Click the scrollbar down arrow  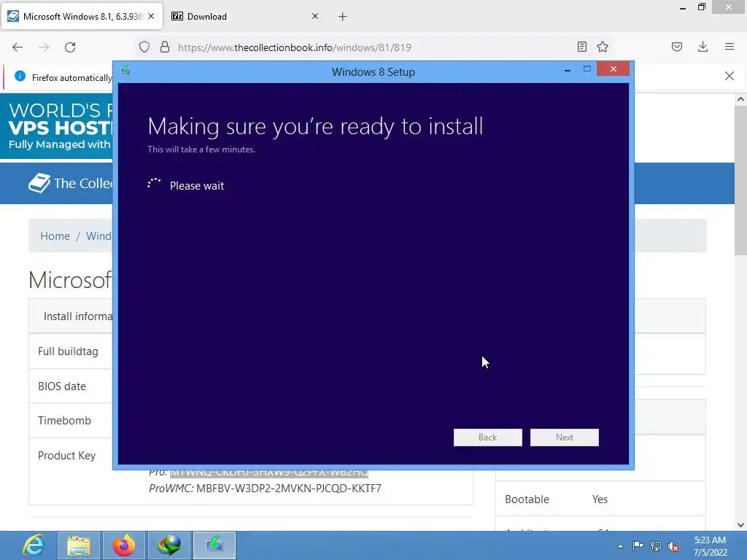(740, 525)
